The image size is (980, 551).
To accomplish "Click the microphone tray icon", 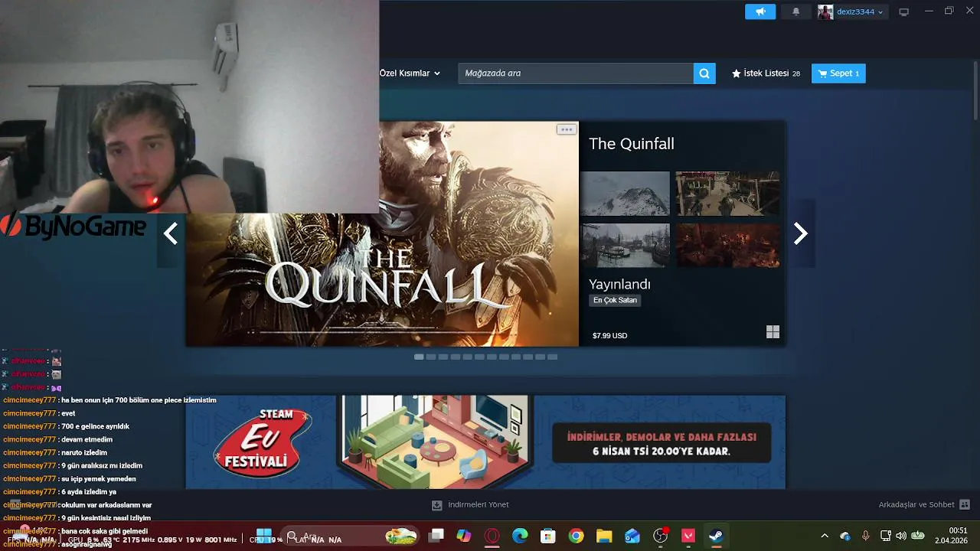I will pos(866,536).
